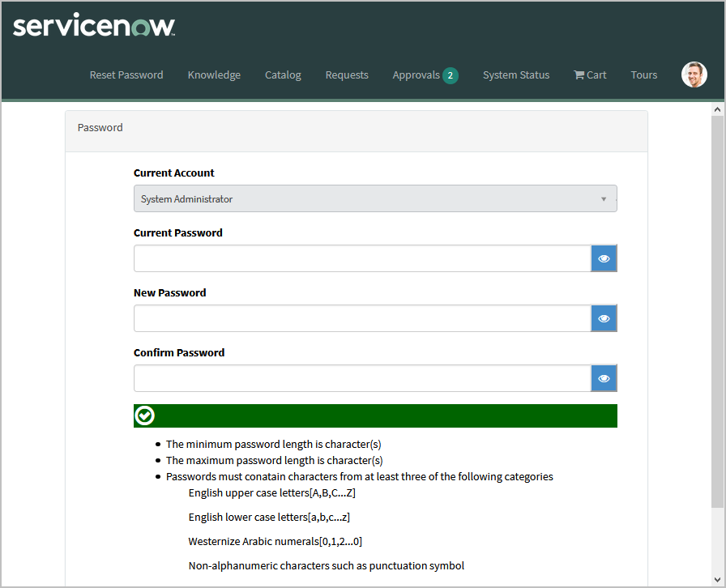Click the Approvals count badge
This screenshot has width=726, height=588.
[x=451, y=75]
